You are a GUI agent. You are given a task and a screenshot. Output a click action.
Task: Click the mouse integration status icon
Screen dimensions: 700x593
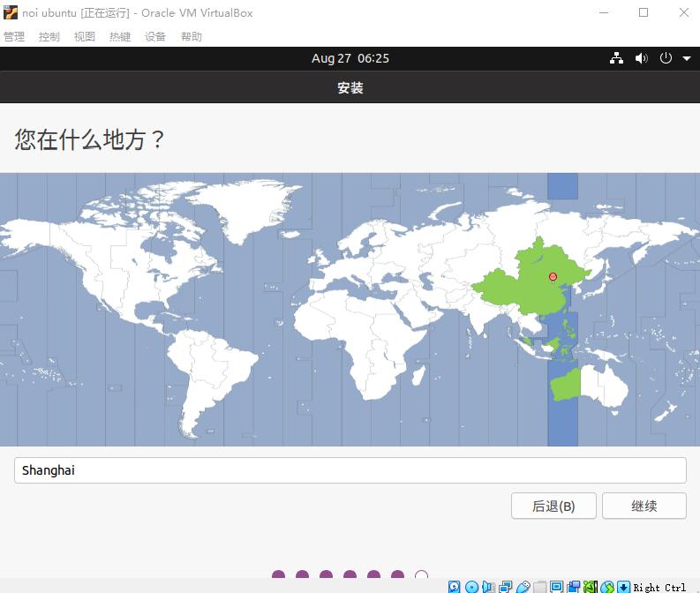pyautogui.click(x=607, y=587)
